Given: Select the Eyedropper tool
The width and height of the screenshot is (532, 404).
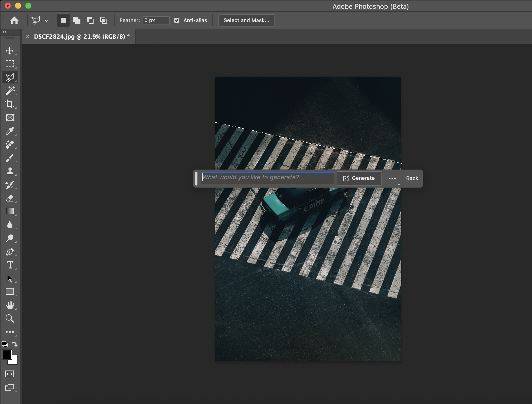Looking at the screenshot, I should pyautogui.click(x=10, y=131).
